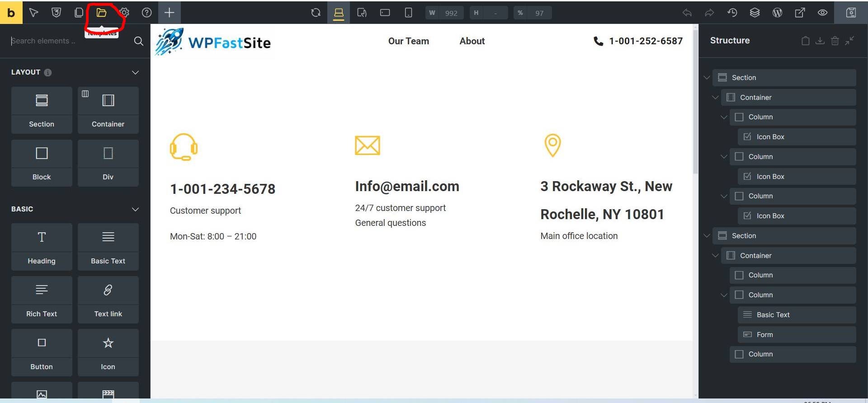Open the revision History clock icon
Screen dimensions: 868x403
(732, 13)
